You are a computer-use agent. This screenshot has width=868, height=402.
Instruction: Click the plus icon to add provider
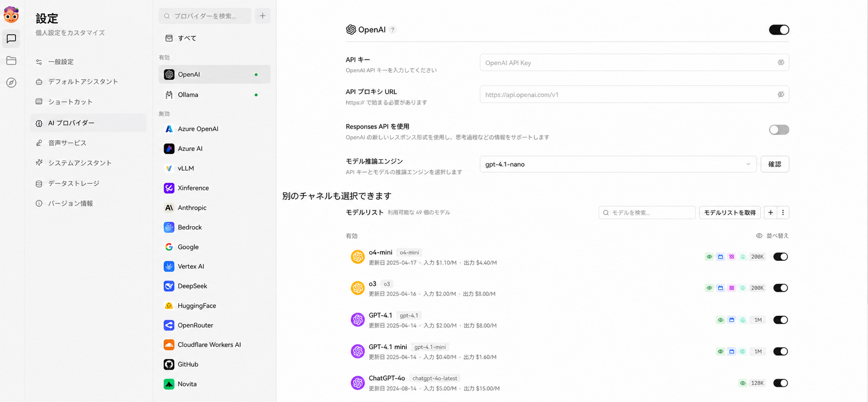tap(263, 16)
